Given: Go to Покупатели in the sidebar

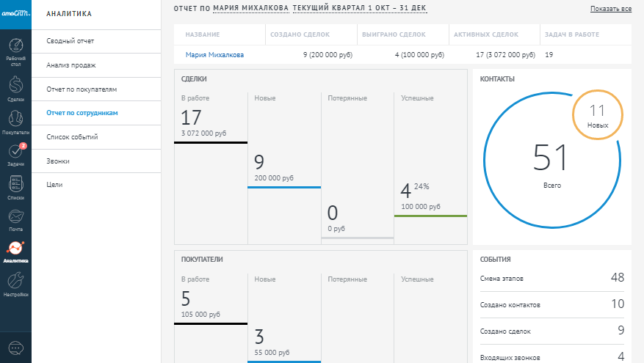Looking at the screenshot, I should click(15, 120).
